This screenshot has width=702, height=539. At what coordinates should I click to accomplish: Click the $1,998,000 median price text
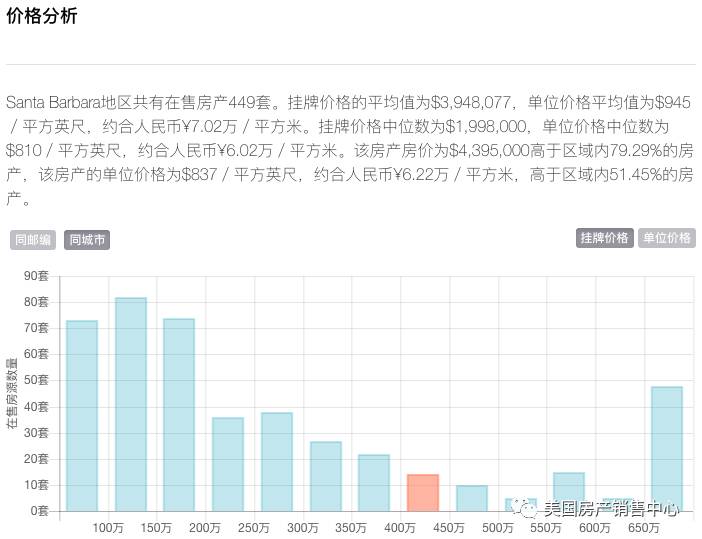[485, 127]
